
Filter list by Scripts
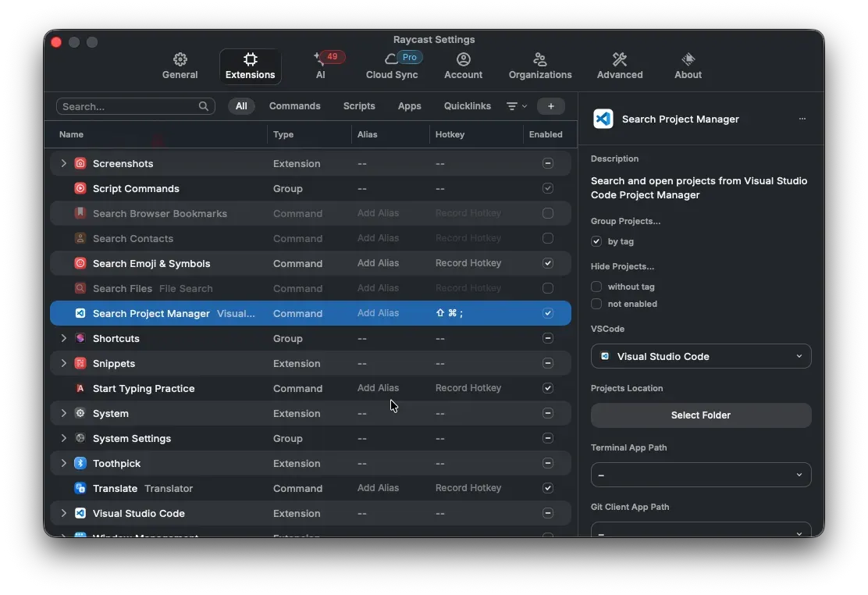[x=359, y=106]
